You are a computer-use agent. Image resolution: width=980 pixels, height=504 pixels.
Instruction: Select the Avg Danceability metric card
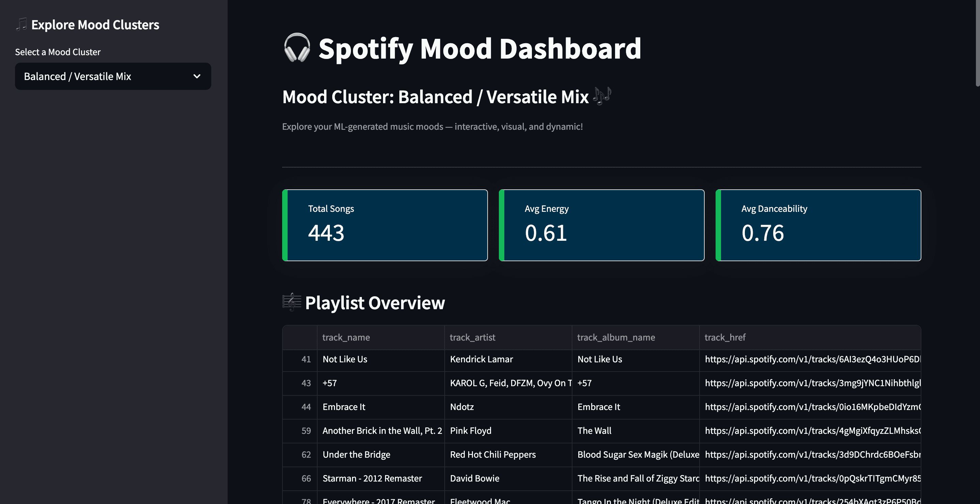click(x=818, y=225)
